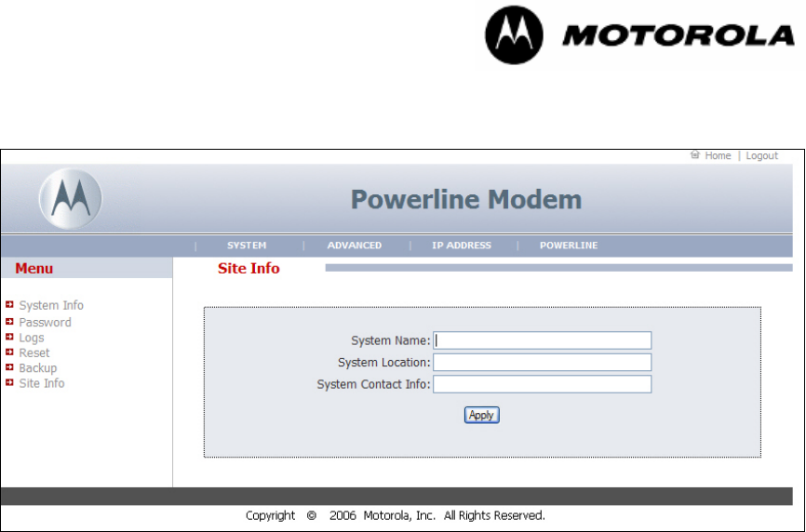Go to the Backup page
The image size is (806, 532).
pos(37,368)
